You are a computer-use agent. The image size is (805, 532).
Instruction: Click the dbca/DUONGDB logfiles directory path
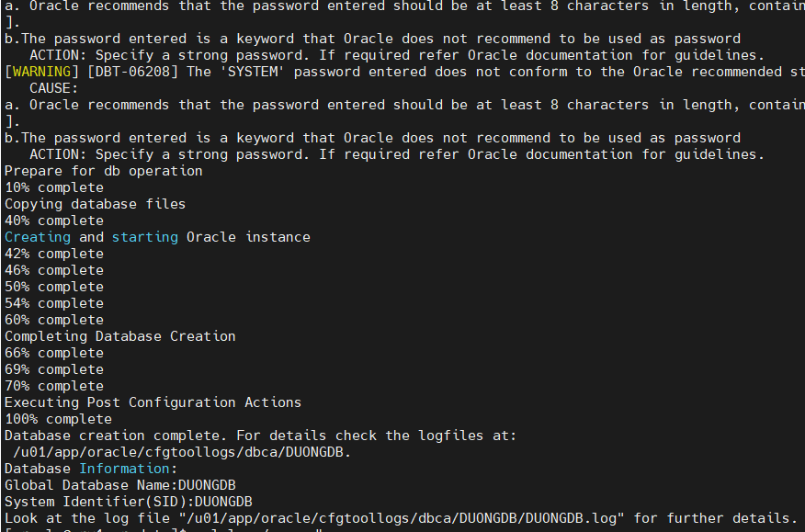point(183,452)
